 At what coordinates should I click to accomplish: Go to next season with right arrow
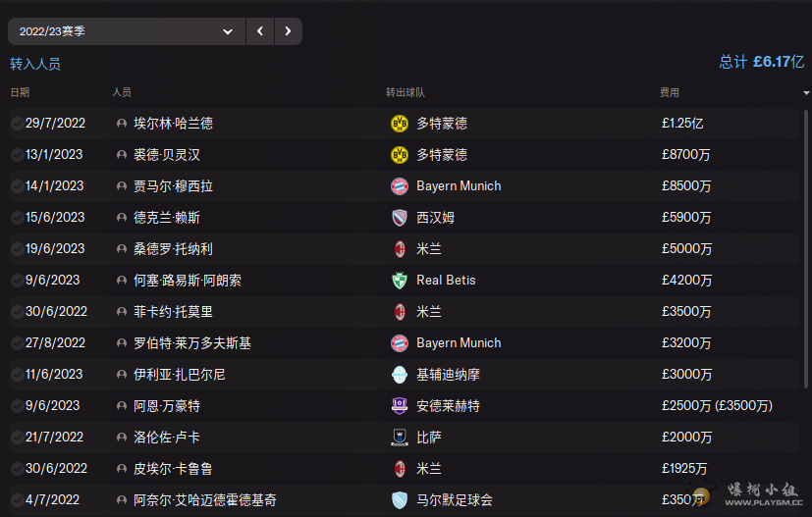click(x=288, y=31)
